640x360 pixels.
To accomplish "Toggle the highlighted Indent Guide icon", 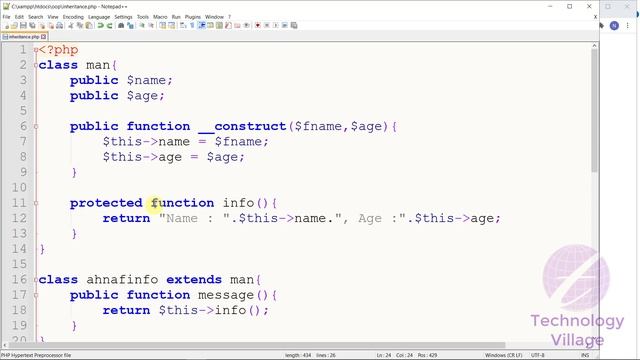I will (201, 25).
